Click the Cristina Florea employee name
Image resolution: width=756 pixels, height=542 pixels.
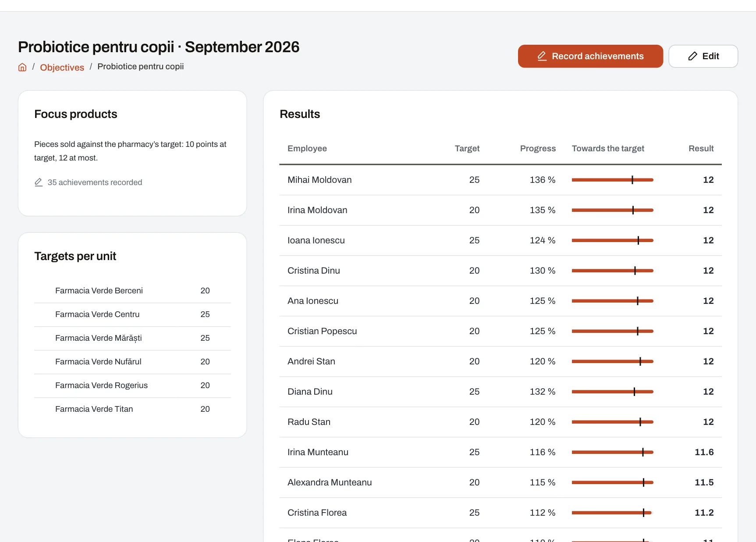pos(317,513)
